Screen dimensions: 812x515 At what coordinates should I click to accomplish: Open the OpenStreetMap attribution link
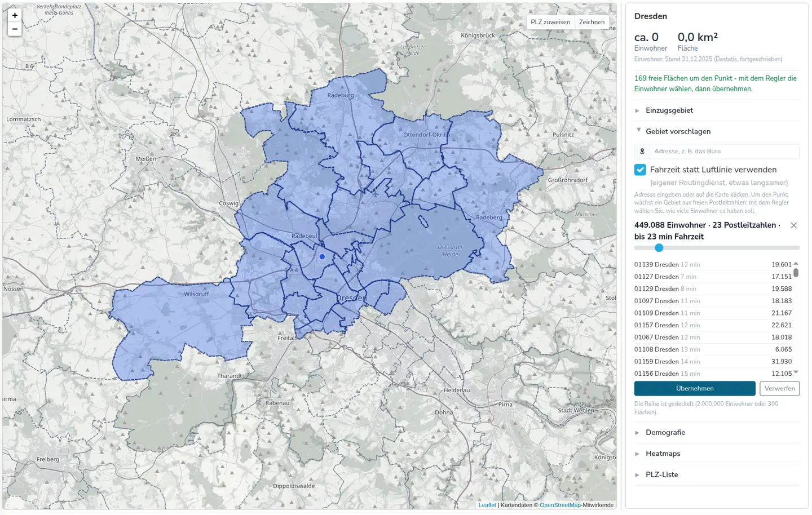tap(560, 505)
